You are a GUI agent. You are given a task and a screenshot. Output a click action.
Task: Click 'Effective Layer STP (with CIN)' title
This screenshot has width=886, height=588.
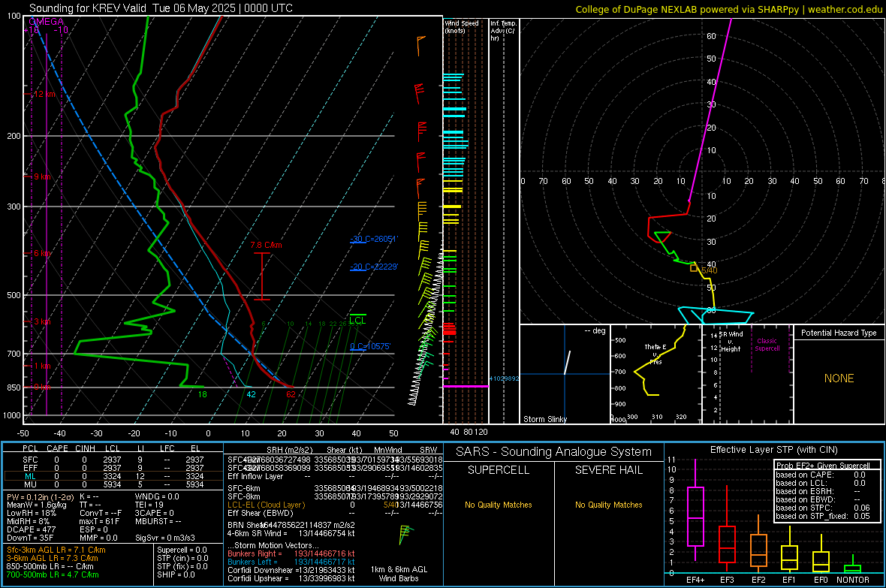coord(773,450)
